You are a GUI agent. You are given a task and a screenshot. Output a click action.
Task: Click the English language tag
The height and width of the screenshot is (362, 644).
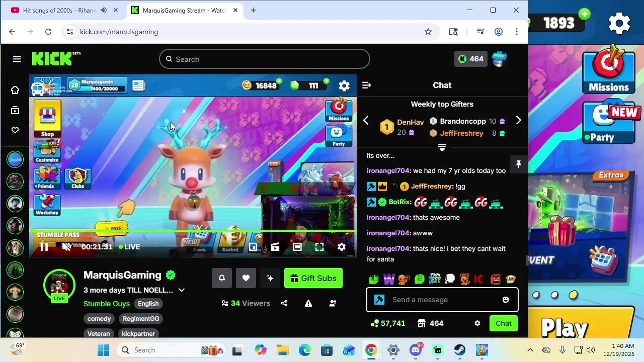pyautogui.click(x=148, y=304)
